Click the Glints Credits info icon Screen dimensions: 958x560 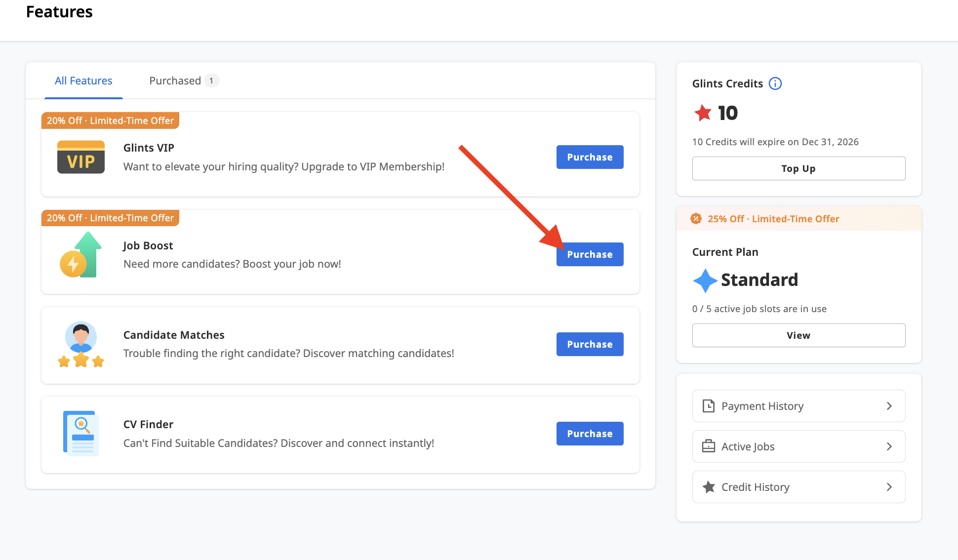[775, 83]
